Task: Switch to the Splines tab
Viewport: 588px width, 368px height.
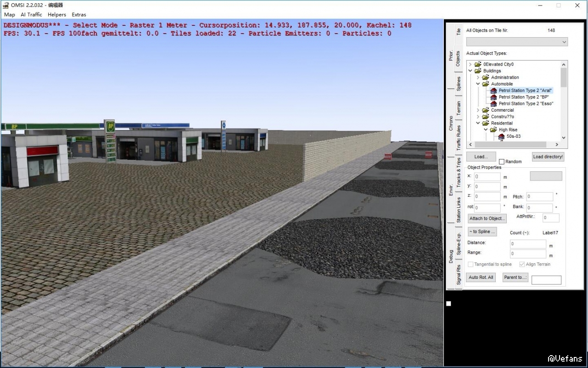Action: 458,84
